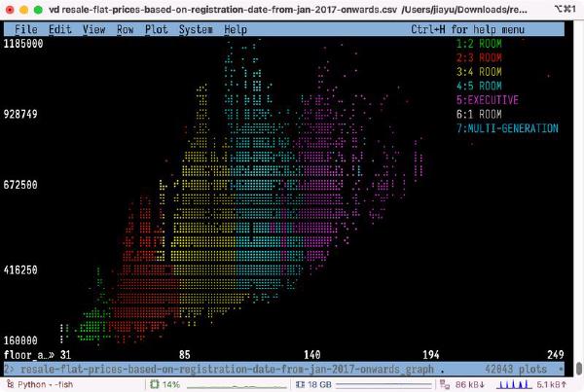Image resolution: width=584 pixels, height=392 pixels.
Task: Expand the System menu
Action: point(195,30)
